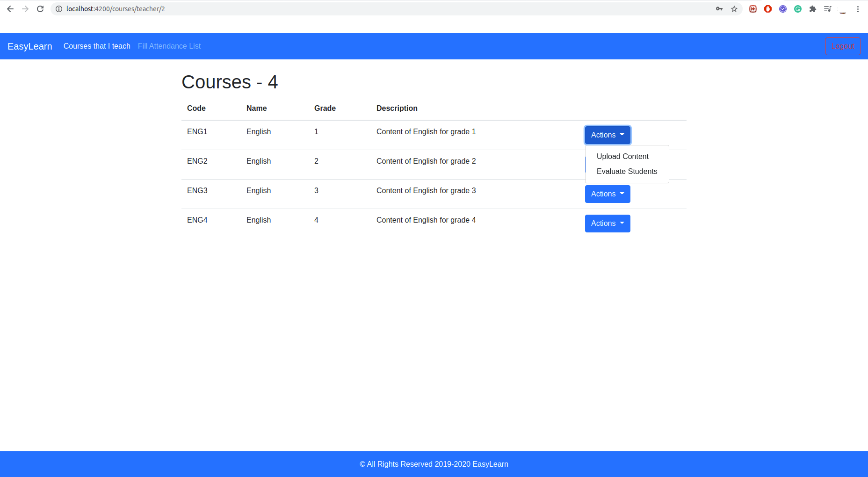The width and height of the screenshot is (868, 477).
Task: Select Upload Content from dropdown menu
Action: click(627, 157)
